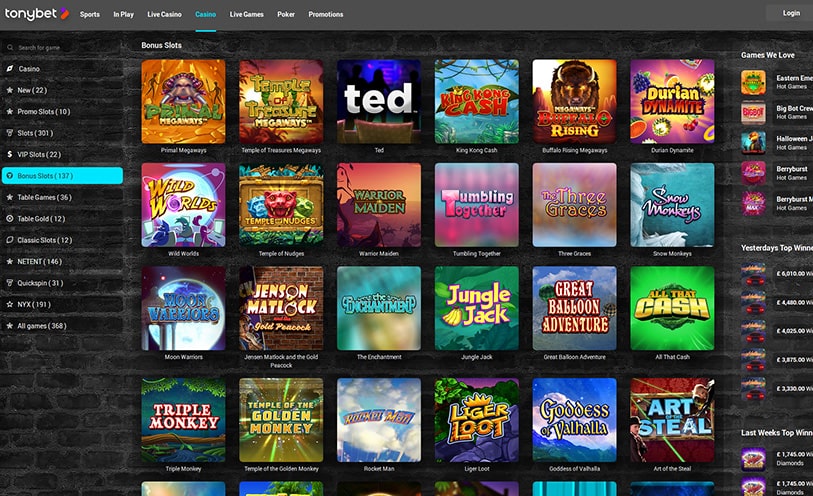Play Temple of the Golden Monkey

coord(281,420)
